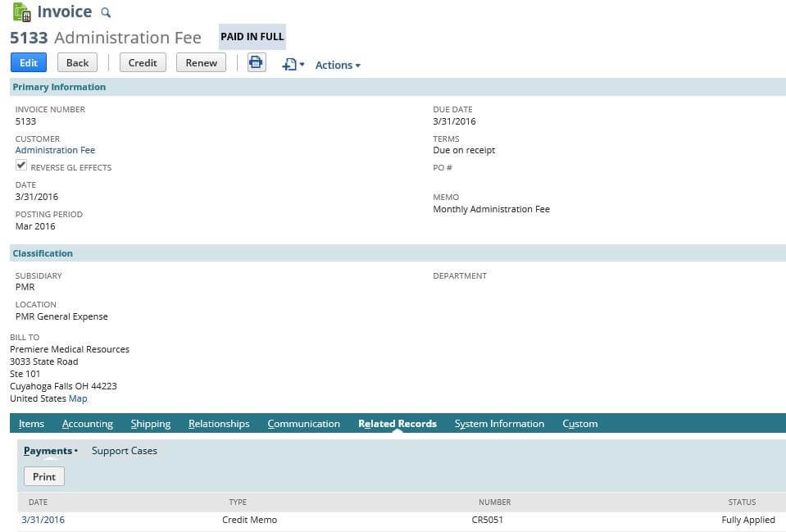The width and height of the screenshot is (786, 532).
Task: Switch to the Items tab
Action: tap(31, 424)
